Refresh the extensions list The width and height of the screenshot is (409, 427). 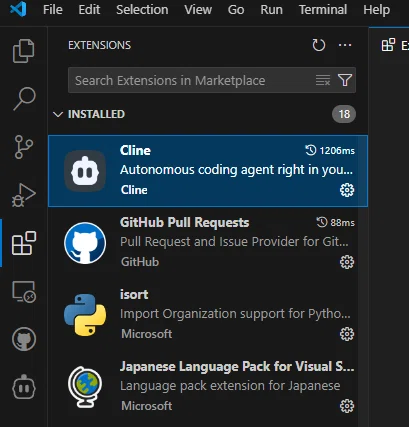click(x=319, y=45)
